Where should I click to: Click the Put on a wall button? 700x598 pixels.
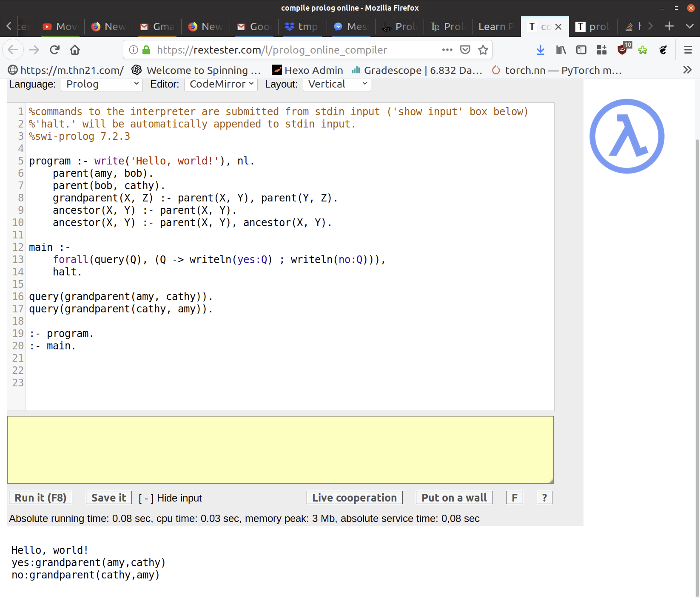click(x=453, y=497)
